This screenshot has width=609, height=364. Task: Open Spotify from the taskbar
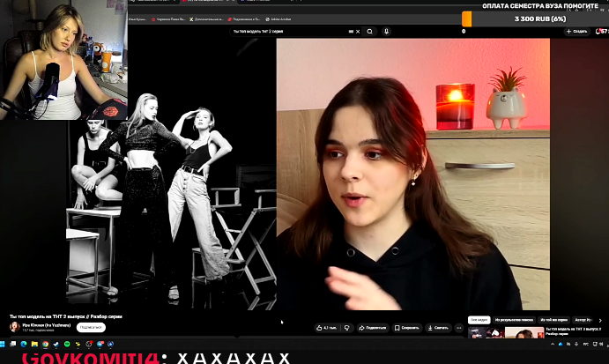(x=67, y=344)
